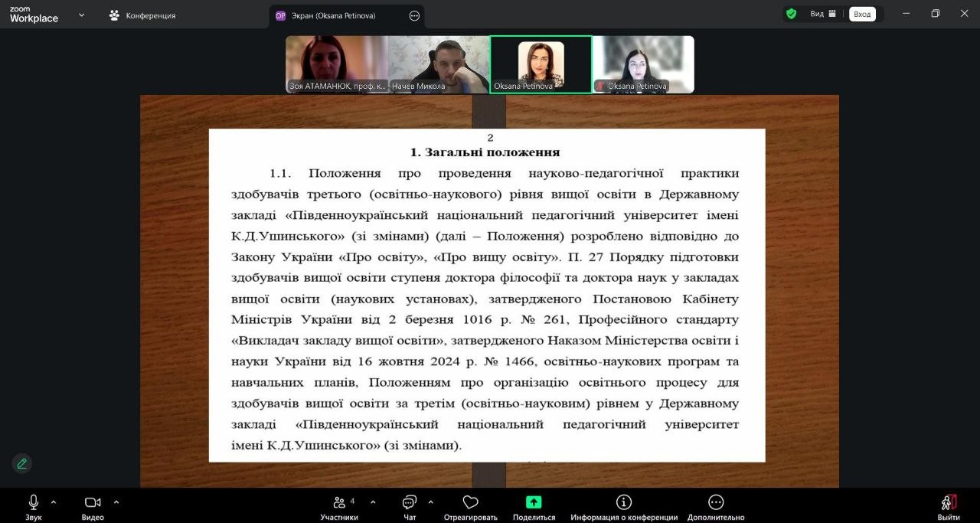This screenshot has height=523, width=980.
Task: Open Дополнительно more options menu
Action: (x=716, y=502)
